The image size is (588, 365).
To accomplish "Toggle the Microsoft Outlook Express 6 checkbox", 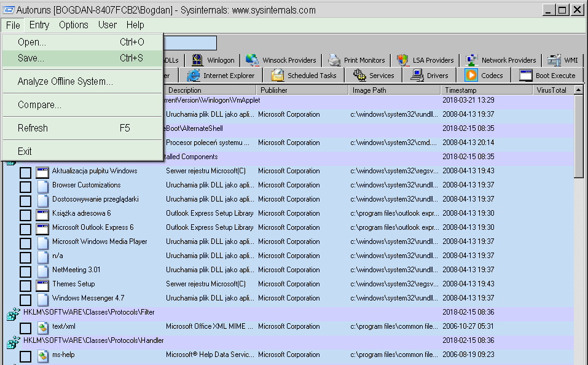I will (x=25, y=229).
